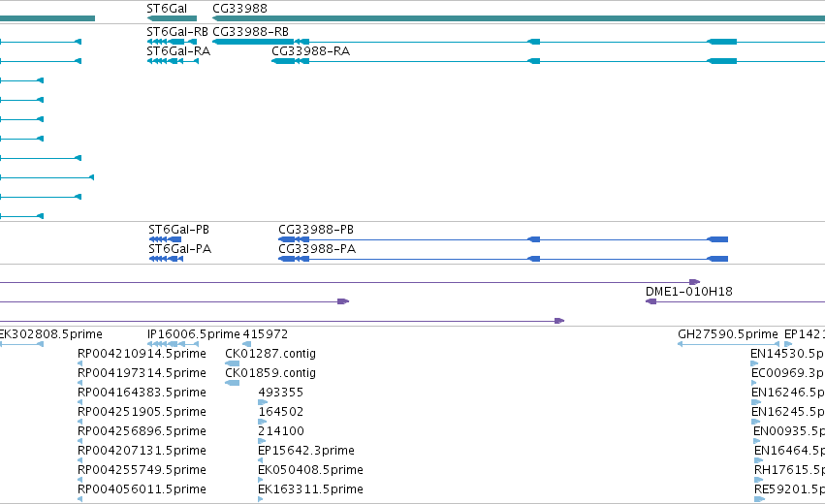Select RP004251905.5prime entry

coord(143,412)
